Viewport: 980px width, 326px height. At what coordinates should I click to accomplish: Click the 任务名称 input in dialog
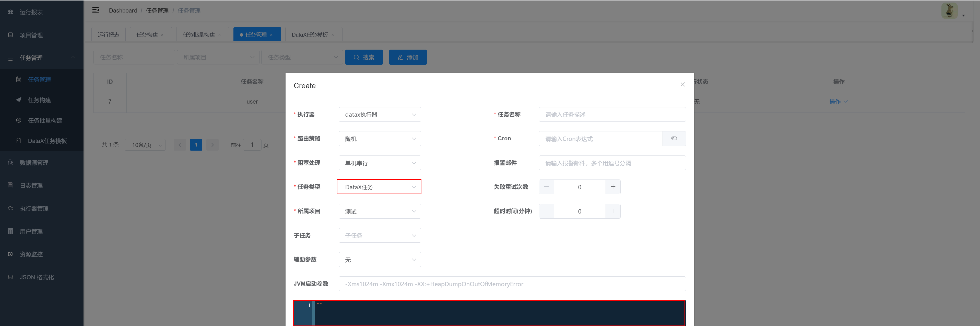tap(612, 115)
